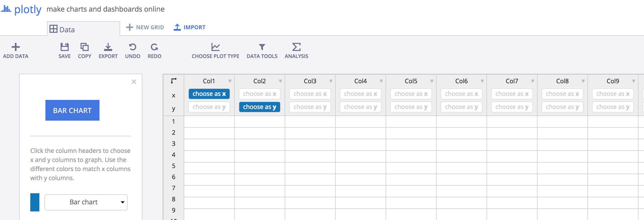Image resolution: width=644 pixels, height=220 pixels.
Task: Click the plotly logo
Action: pyautogui.click(x=21, y=9)
